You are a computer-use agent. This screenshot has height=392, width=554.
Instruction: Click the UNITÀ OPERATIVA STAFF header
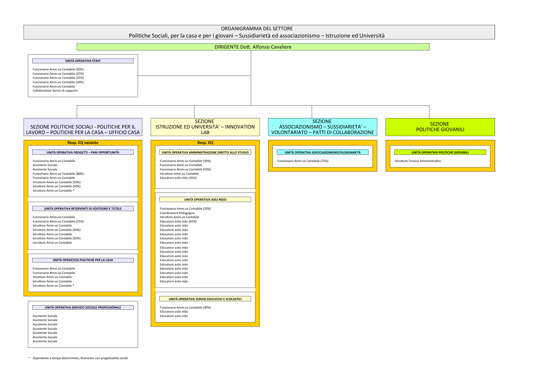[83, 61]
